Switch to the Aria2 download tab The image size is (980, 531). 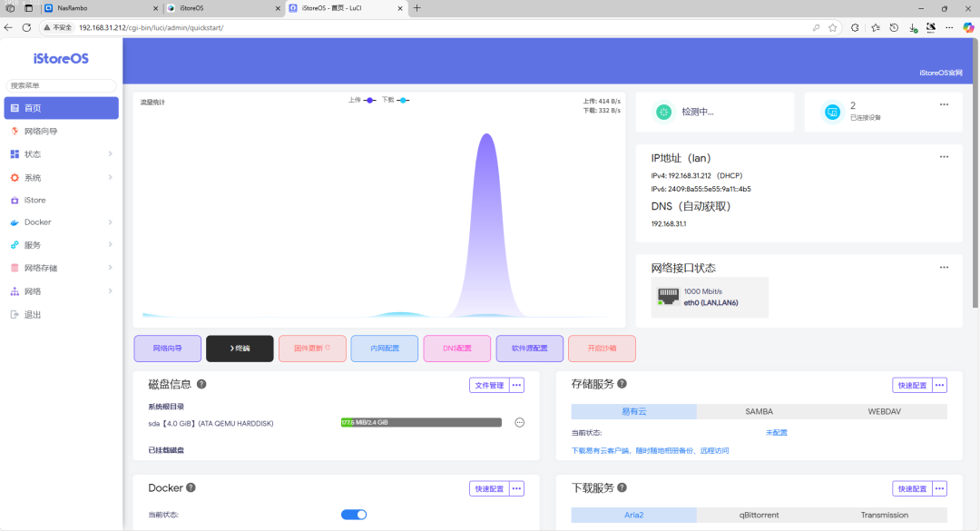click(633, 515)
